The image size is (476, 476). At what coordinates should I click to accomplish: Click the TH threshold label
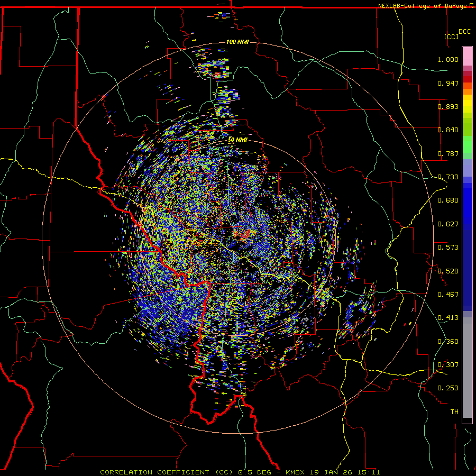click(x=454, y=412)
